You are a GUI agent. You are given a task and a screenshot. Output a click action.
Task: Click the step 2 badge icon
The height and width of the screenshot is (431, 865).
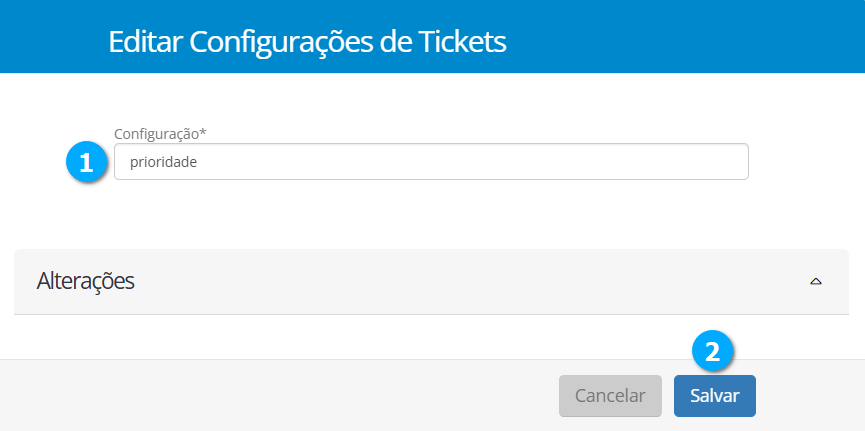[713, 351]
